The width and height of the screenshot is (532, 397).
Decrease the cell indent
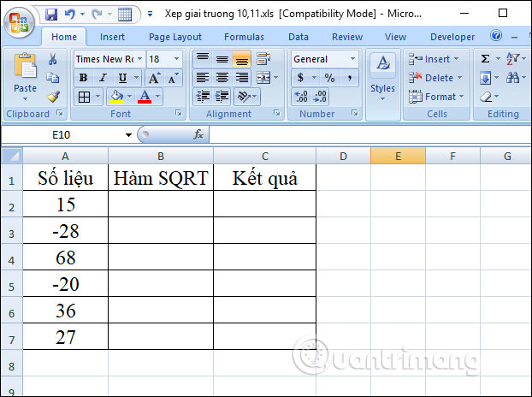click(203, 97)
